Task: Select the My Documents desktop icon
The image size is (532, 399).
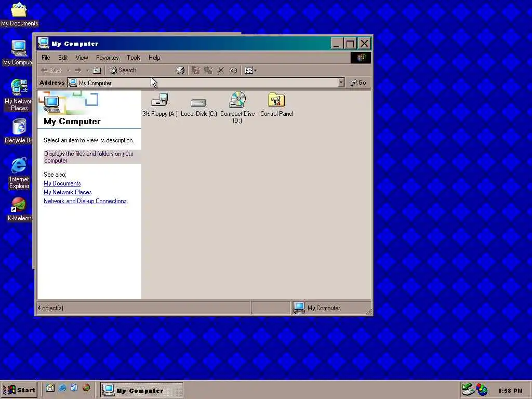Action: tap(19, 14)
